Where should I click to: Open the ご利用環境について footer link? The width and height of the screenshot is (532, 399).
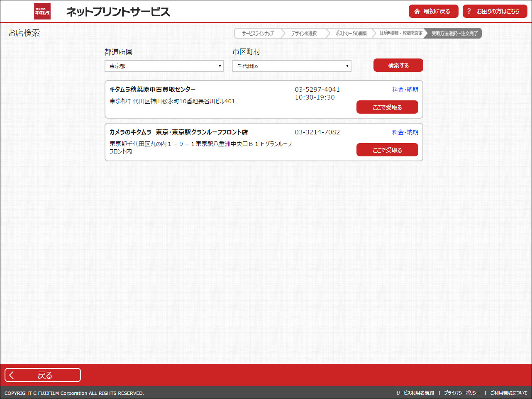pyautogui.click(x=508, y=392)
